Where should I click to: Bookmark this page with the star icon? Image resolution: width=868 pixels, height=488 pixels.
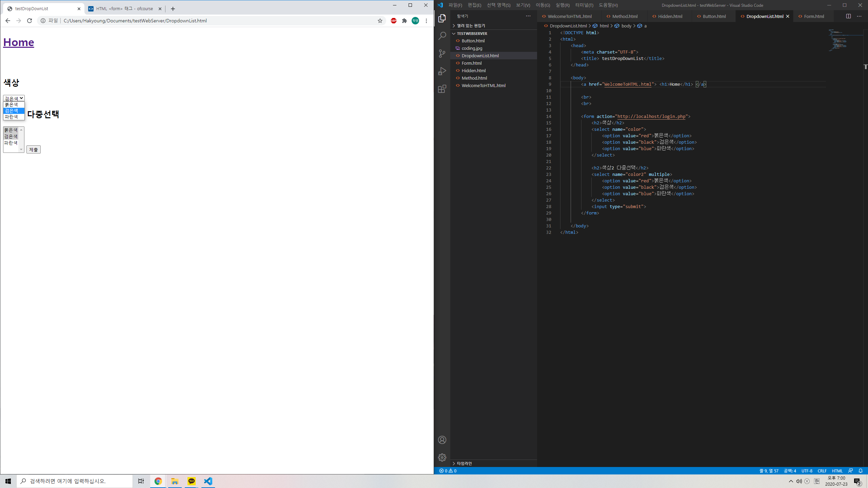[380, 21]
